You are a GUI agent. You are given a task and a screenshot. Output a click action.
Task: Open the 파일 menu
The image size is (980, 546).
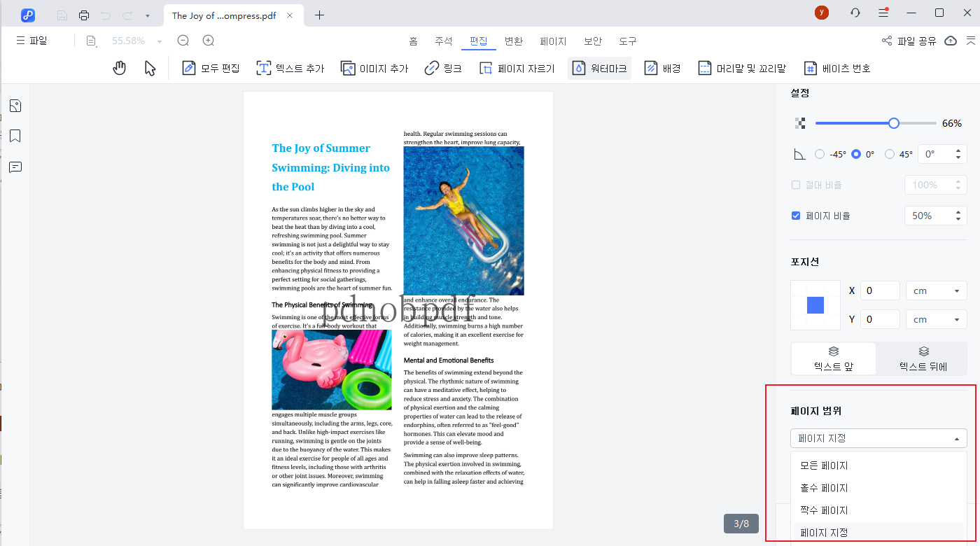point(31,41)
